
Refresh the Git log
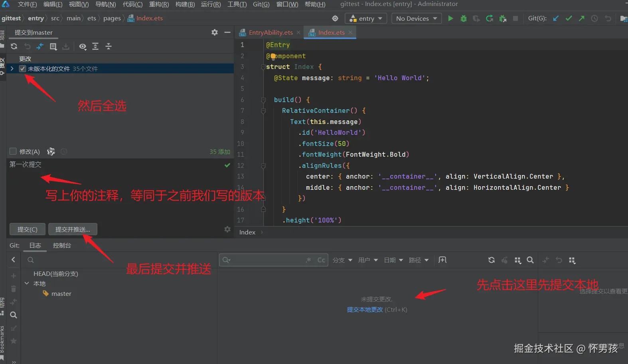tap(492, 260)
